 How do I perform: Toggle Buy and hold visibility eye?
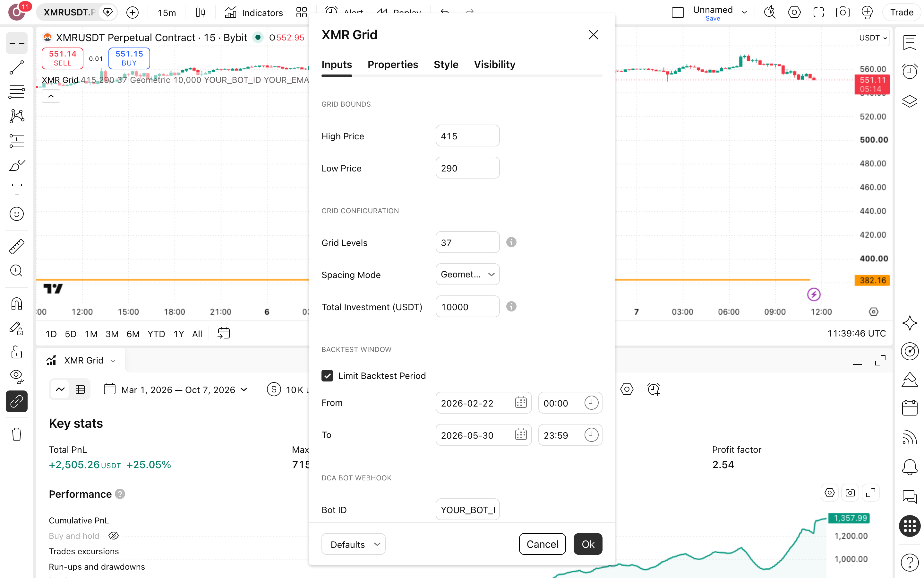pos(113,536)
